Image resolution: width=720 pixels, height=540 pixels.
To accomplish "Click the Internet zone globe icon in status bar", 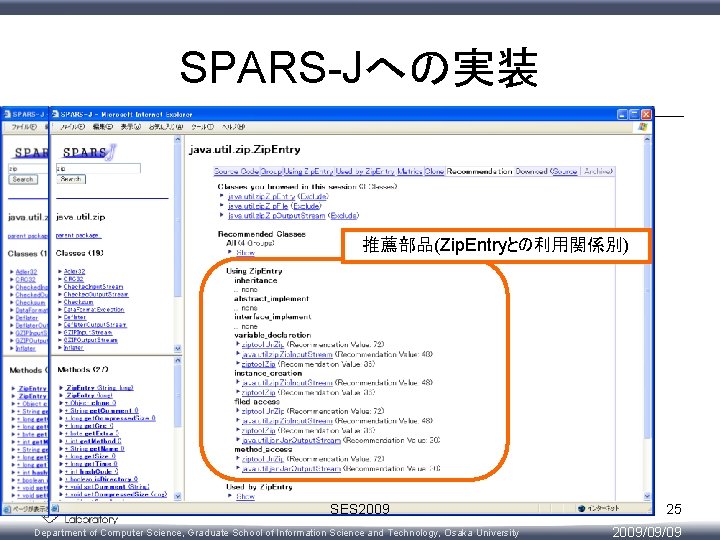I will (581, 508).
